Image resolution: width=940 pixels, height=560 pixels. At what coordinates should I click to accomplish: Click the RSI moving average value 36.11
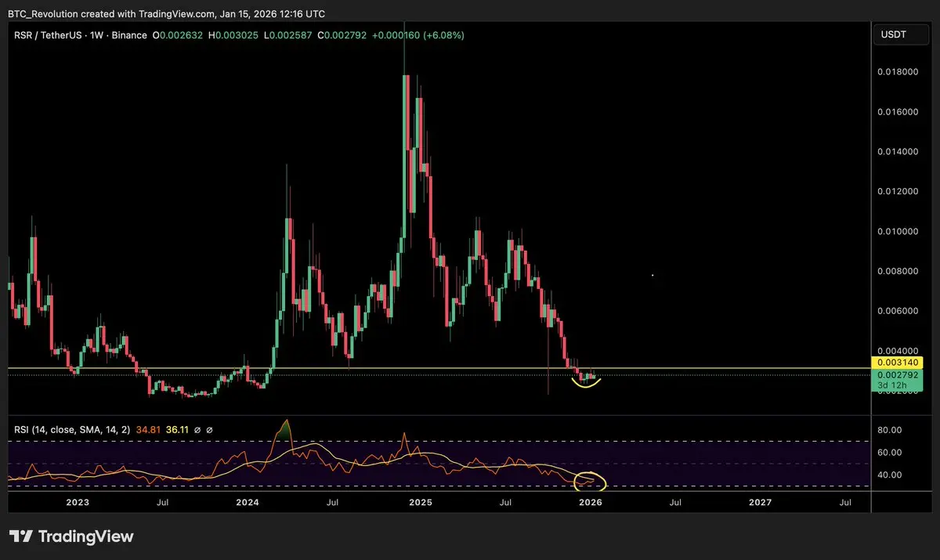coord(177,430)
